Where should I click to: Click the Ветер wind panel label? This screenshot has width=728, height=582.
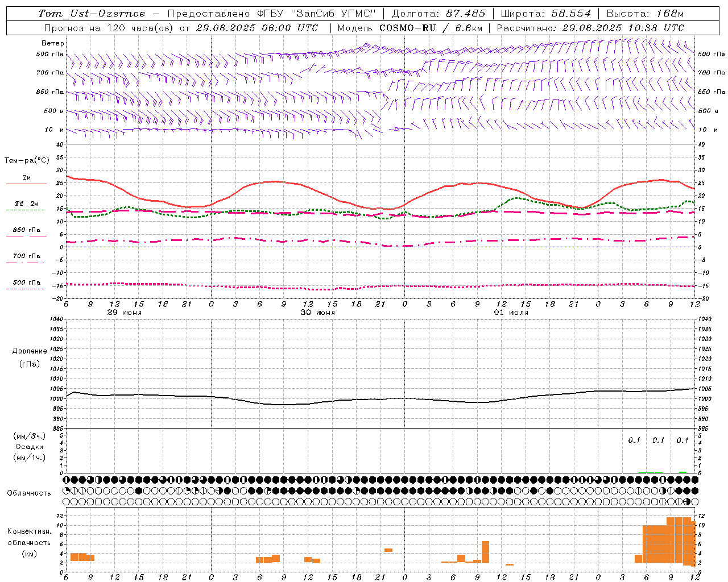(53, 43)
